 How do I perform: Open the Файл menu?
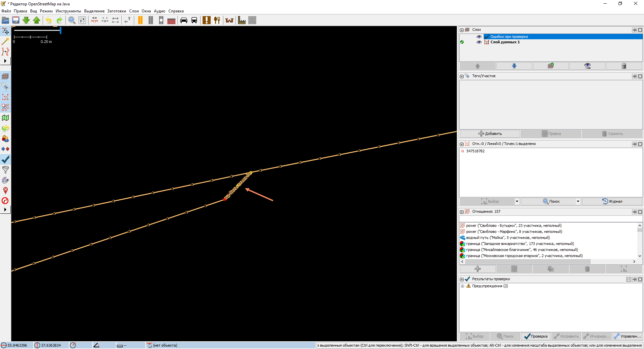[x=6, y=11]
